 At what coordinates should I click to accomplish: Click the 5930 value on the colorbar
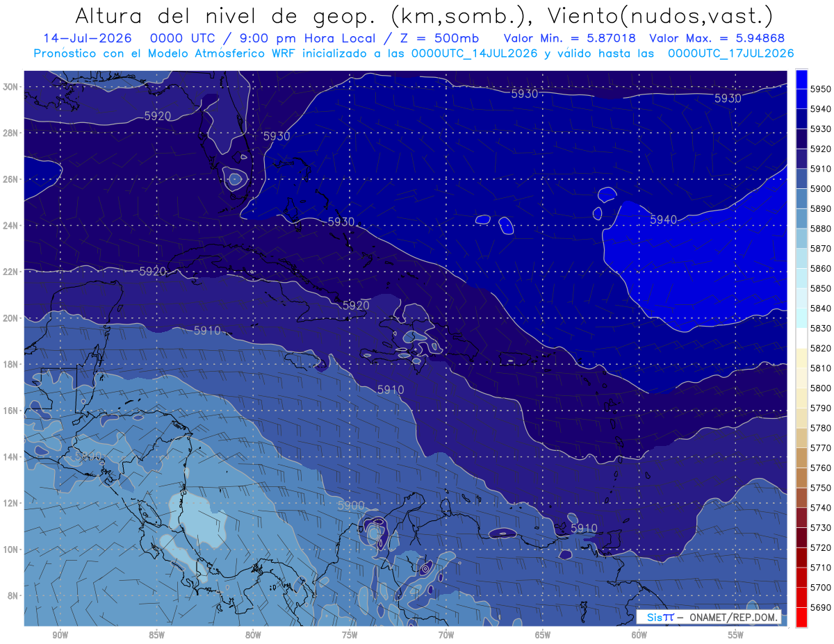[821, 129]
